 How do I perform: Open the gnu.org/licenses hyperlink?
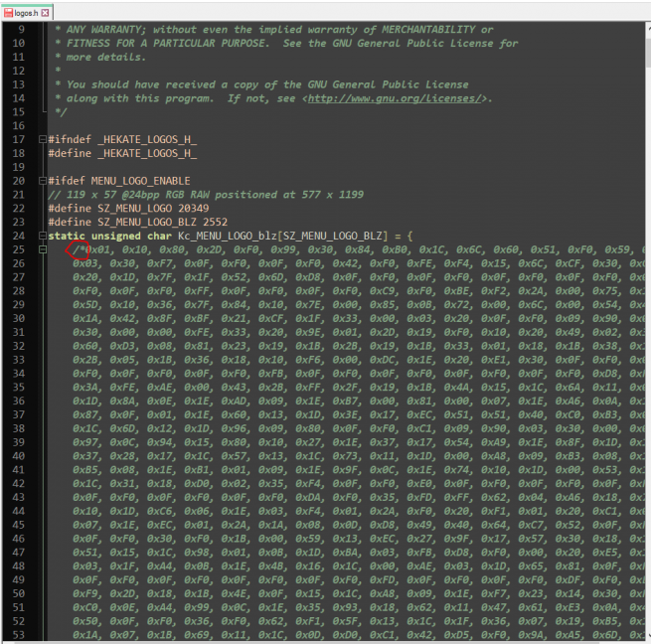click(x=397, y=98)
